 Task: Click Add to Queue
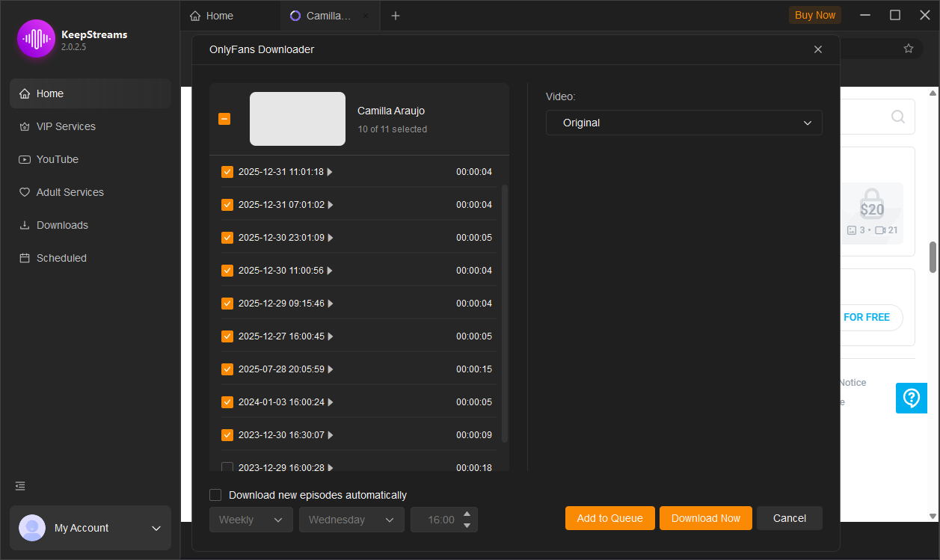610,518
